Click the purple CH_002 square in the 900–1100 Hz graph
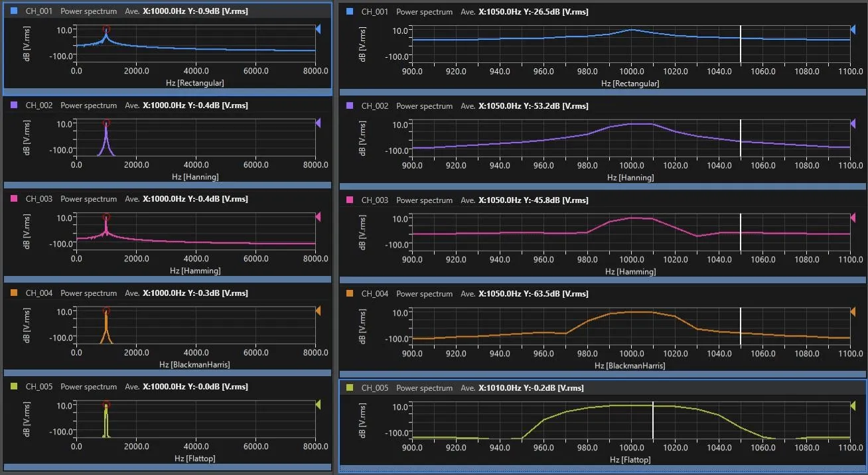The width and height of the screenshot is (868, 475). [x=349, y=105]
